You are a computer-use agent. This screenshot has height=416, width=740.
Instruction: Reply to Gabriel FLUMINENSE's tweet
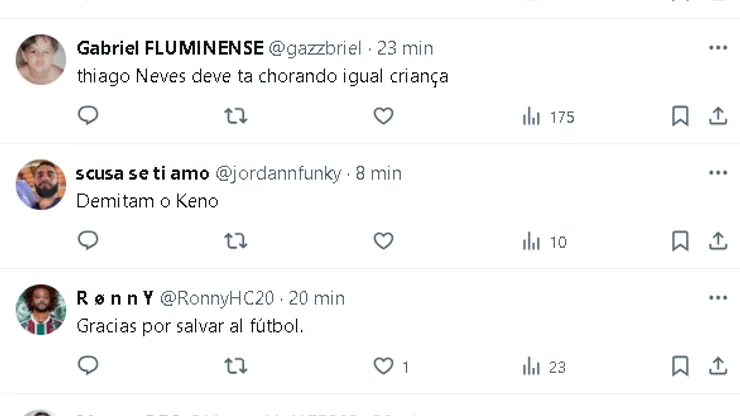pyautogui.click(x=88, y=116)
